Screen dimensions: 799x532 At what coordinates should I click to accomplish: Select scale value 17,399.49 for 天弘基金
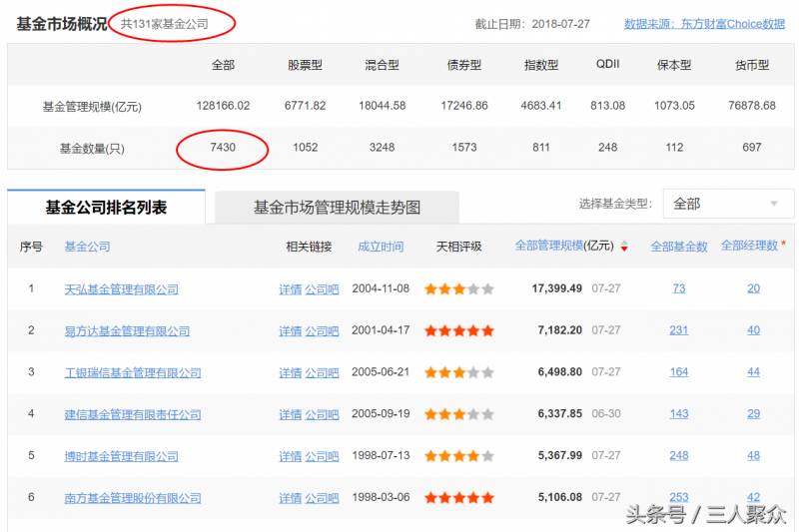pos(557,288)
